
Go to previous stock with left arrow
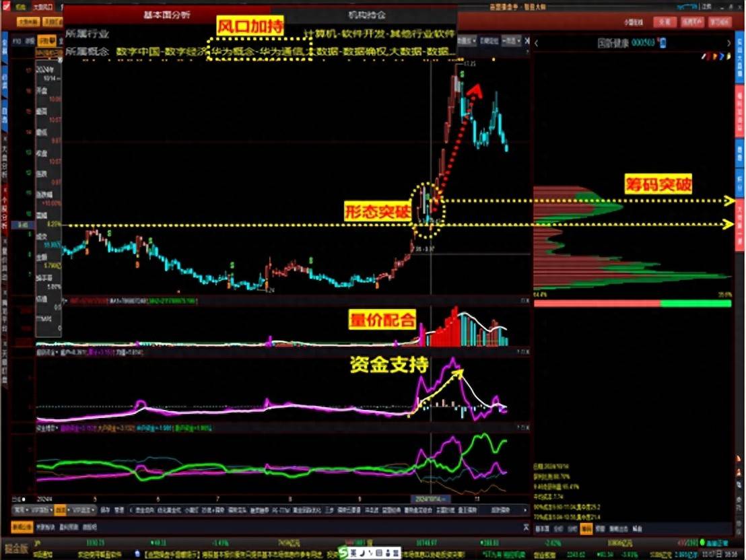[537, 43]
